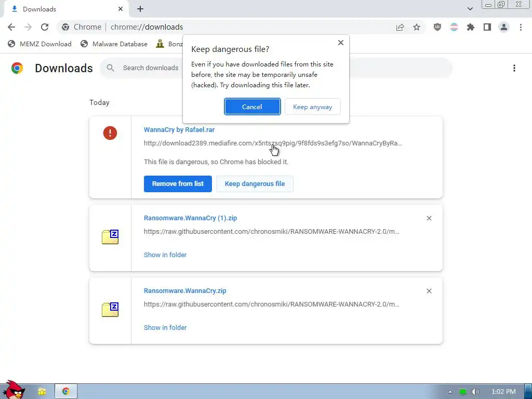532x399 pixels.
Task: Show hidden system tray icons
Action: pos(450,392)
